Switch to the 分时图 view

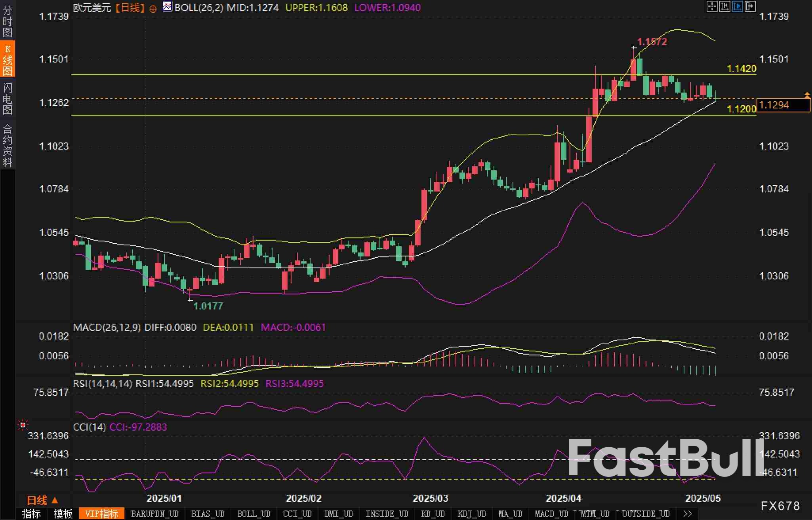pos(7,21)
